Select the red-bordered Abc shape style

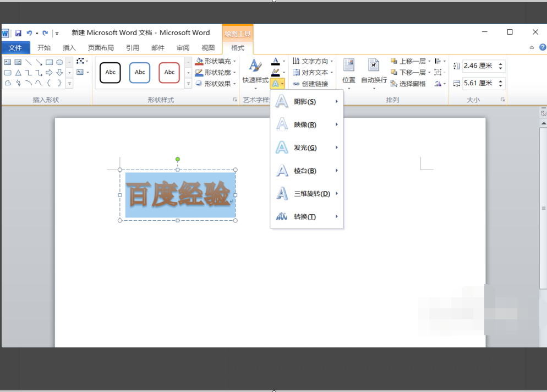pyautogui.click(x=169, y=73)
